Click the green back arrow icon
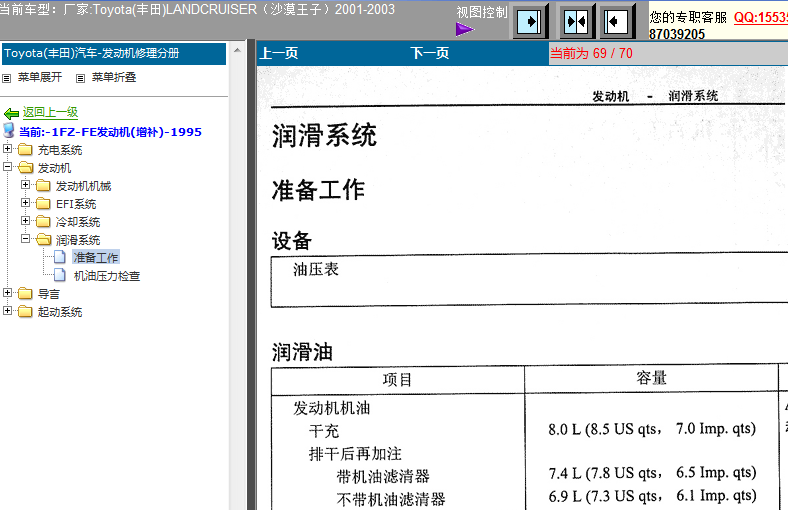 [x=11, y=114]
